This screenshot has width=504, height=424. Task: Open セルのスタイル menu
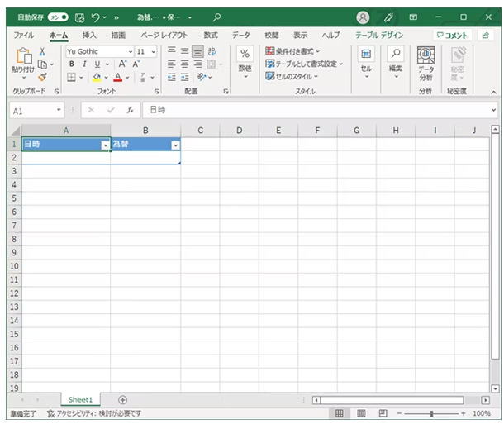292,77
